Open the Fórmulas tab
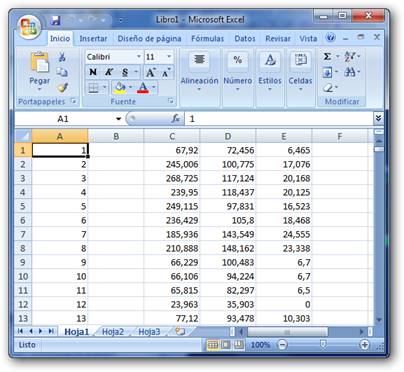This screenshot has width=404, height=372. click(207, 39)
